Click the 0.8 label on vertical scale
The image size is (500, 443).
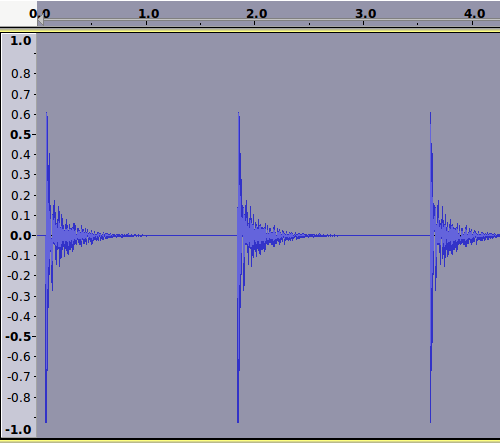[x=21, y=74]
